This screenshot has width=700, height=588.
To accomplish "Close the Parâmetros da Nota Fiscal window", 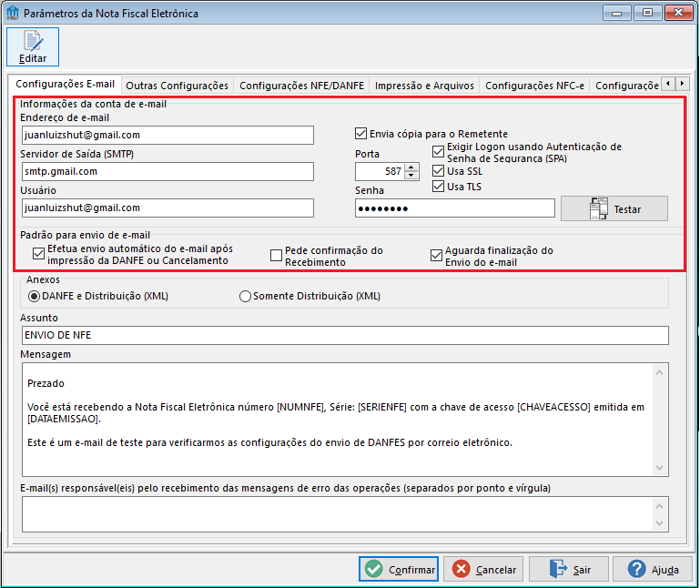I will 678,13.
